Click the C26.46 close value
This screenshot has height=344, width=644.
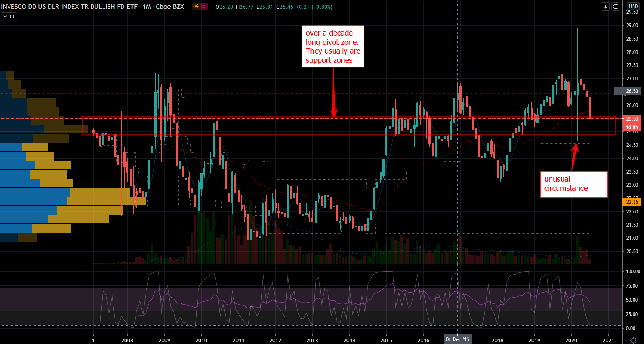pyautogui.click(x=285, y=7)
